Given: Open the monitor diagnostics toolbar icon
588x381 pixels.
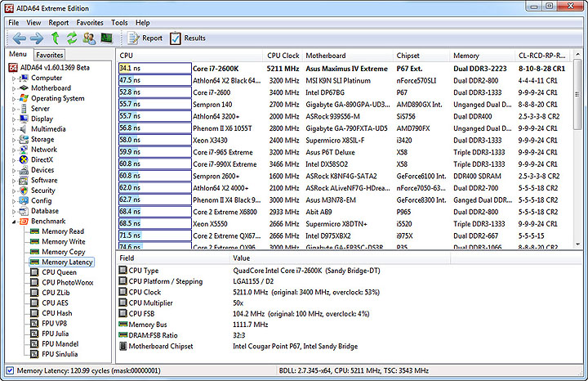Looking at the screenshot, I should (106, 38).
